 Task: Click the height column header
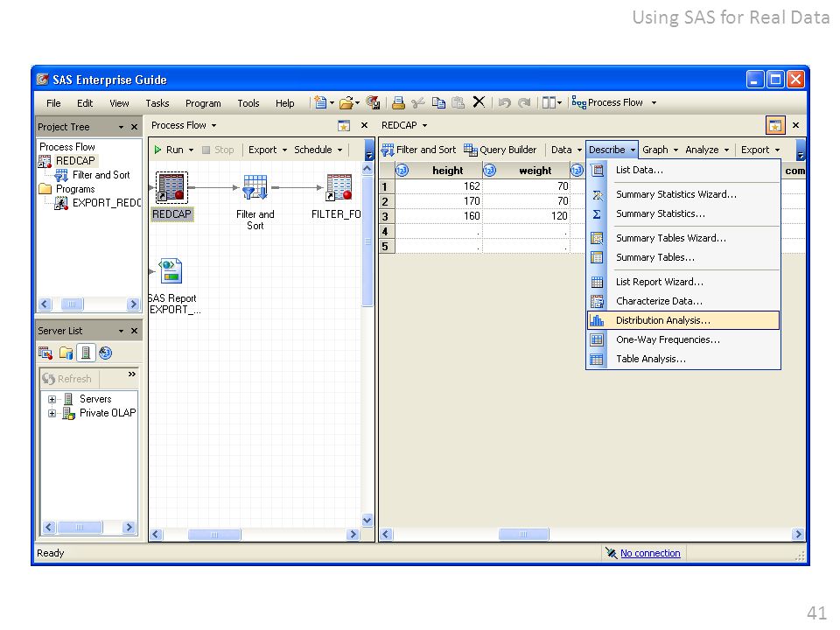click(x=440, y=171)
